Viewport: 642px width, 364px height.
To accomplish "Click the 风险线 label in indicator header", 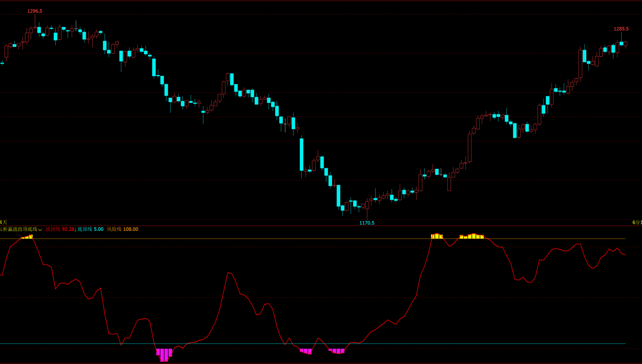I will click(x=114, y=229).
